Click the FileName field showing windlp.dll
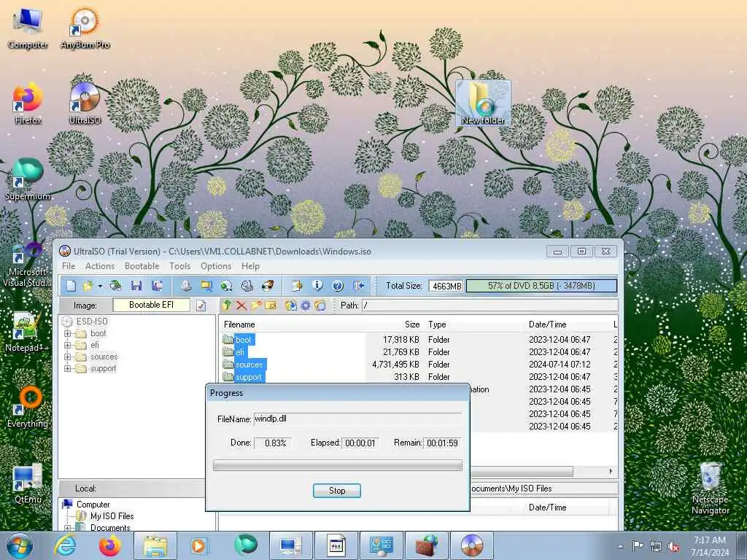 (x=357, y=419)
